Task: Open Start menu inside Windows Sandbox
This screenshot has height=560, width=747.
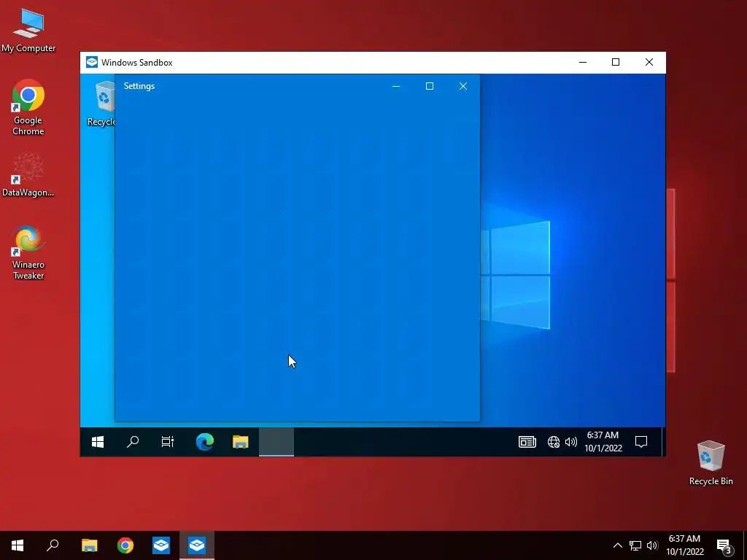Action: pos(98,442)
